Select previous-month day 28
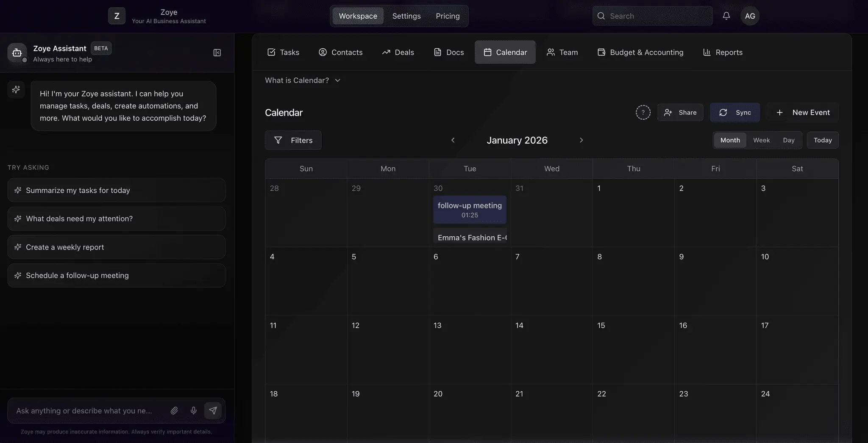The height and width of the screenshot is (443, 868). 306,213
